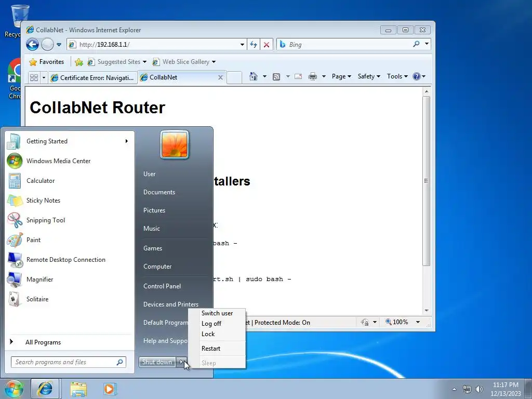The width and height of the screenshot is (532, 399).
Task: Click the Windows Start orb
Action: coord(14,389)
